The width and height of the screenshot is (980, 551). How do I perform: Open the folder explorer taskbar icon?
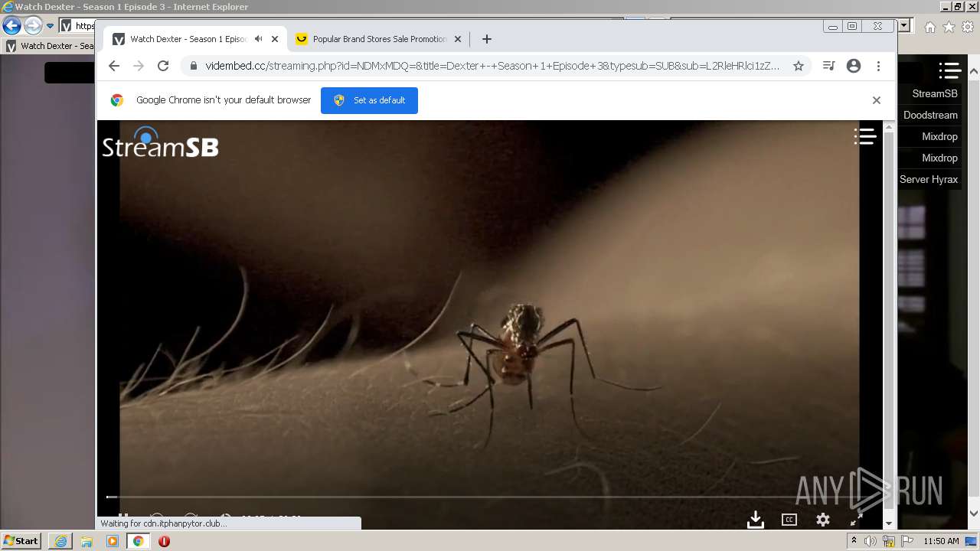click(x=87, y=541)
